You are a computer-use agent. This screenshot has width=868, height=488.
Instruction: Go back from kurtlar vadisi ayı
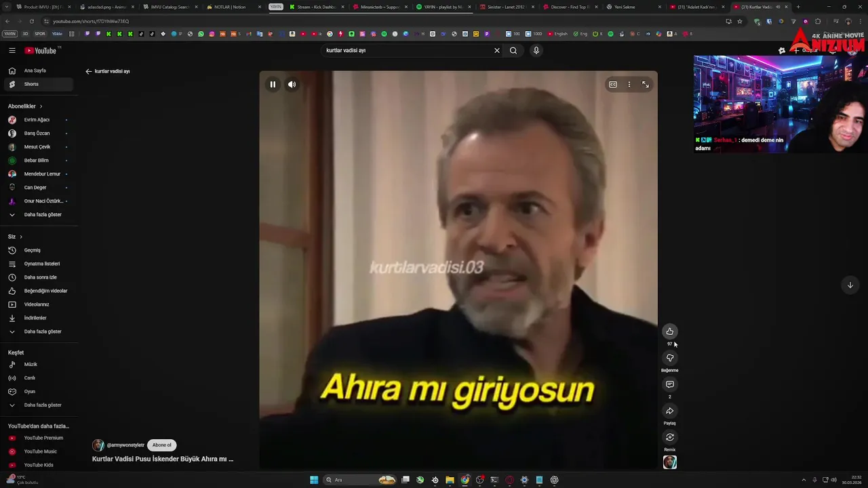[89, 71]
